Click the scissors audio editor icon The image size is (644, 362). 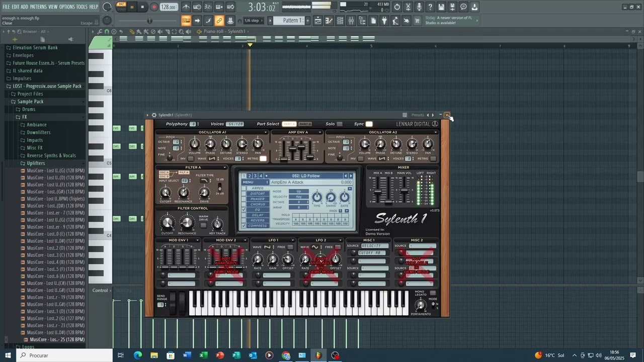pyautogui.click(x=408, y=7)
